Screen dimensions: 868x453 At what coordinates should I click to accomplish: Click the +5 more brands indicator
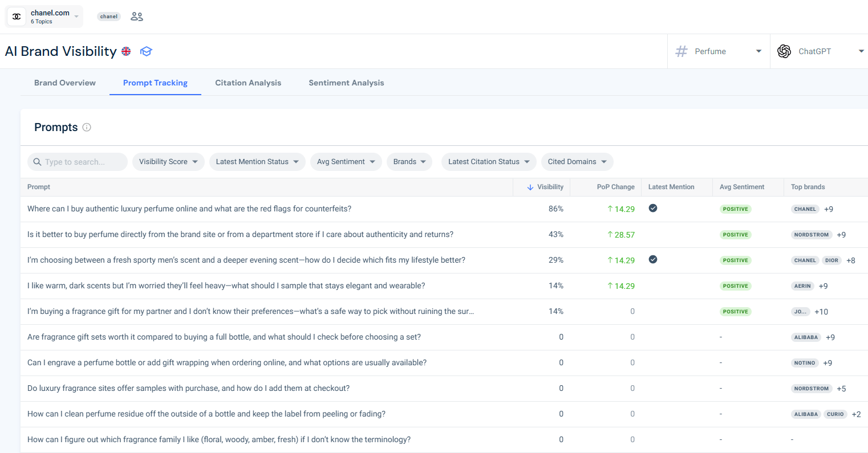point(841,389)
